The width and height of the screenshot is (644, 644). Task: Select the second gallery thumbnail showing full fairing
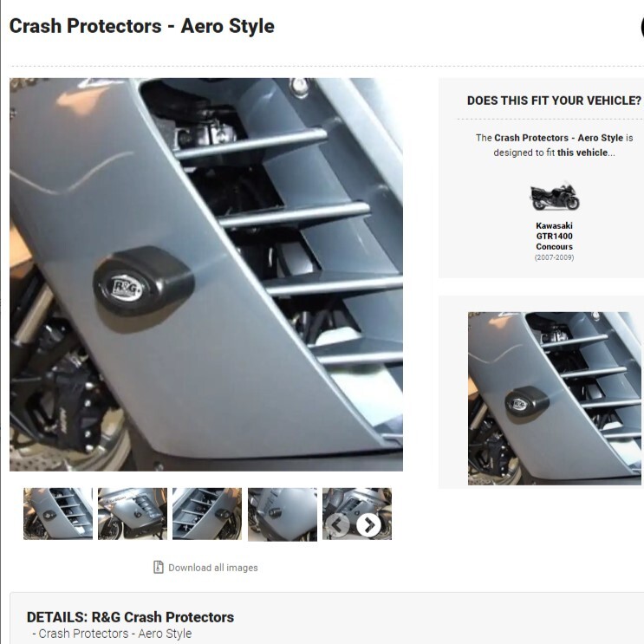pyautogui.click(x=133, y=514)
